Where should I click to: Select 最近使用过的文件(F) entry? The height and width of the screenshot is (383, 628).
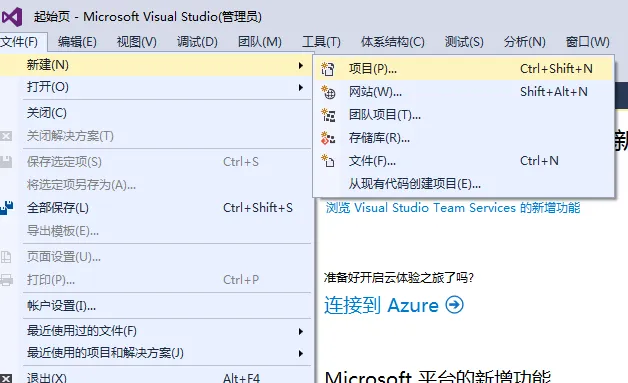155,331
